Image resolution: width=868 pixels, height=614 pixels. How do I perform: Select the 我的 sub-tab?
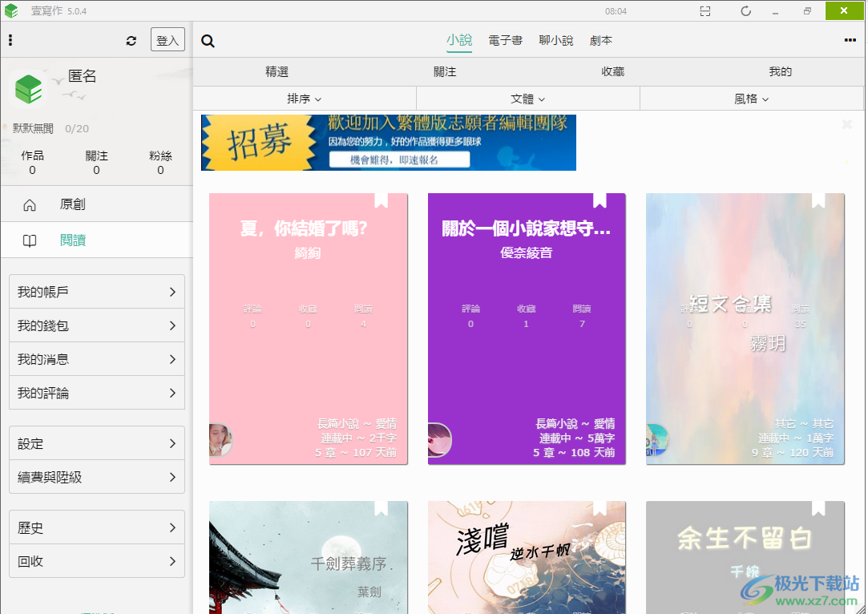coord(781,71)
